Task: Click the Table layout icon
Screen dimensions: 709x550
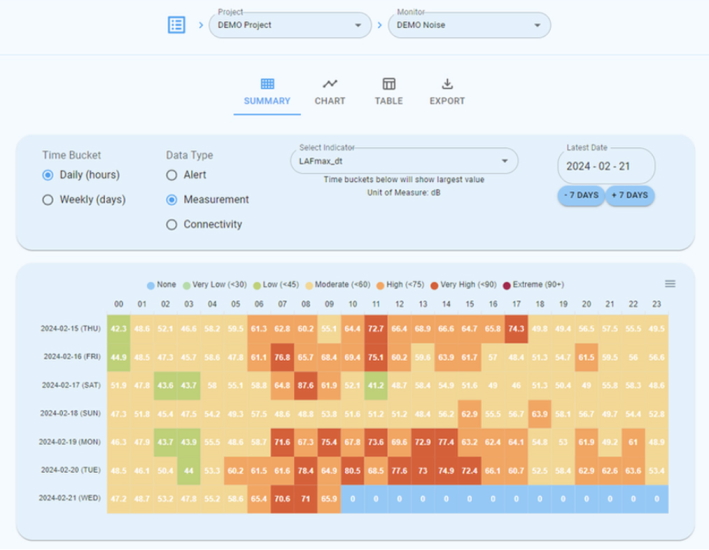Action: click(x=389, y=84)
